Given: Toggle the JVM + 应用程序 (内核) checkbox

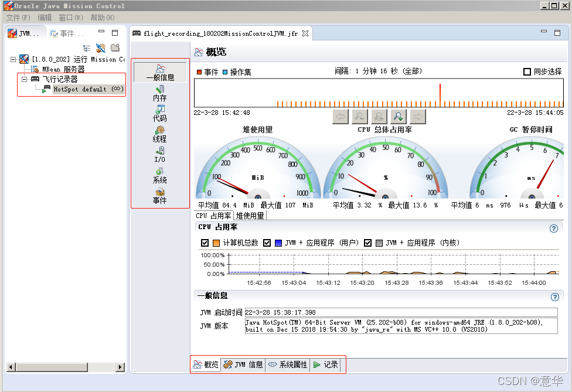Looking at the screenshot, I should point(367,243).
